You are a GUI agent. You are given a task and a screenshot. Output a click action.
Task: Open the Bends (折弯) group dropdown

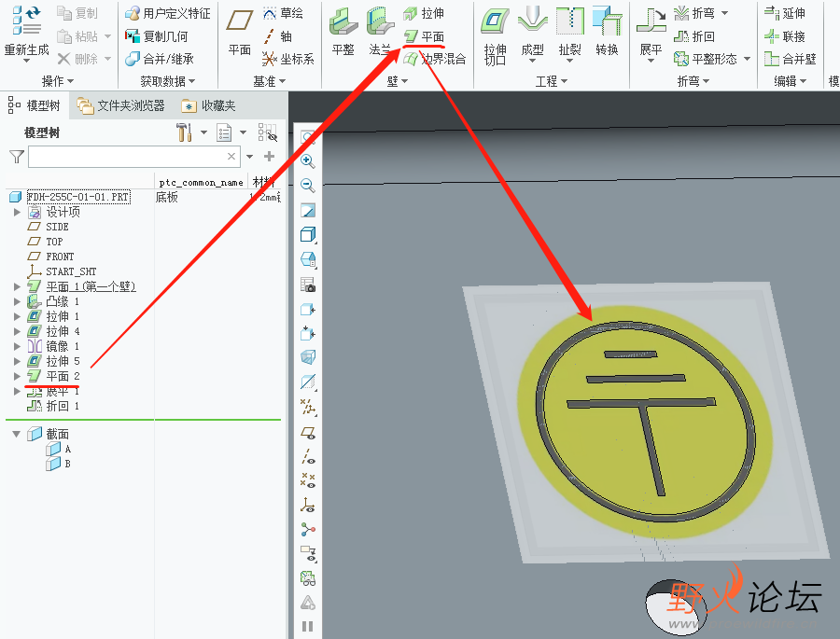click(693, 81)
